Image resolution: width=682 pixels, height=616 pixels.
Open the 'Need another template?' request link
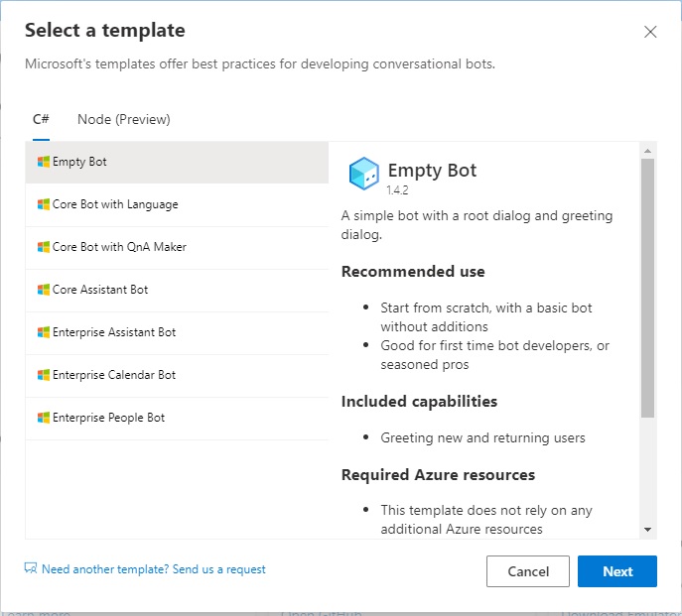click(153, 569)
